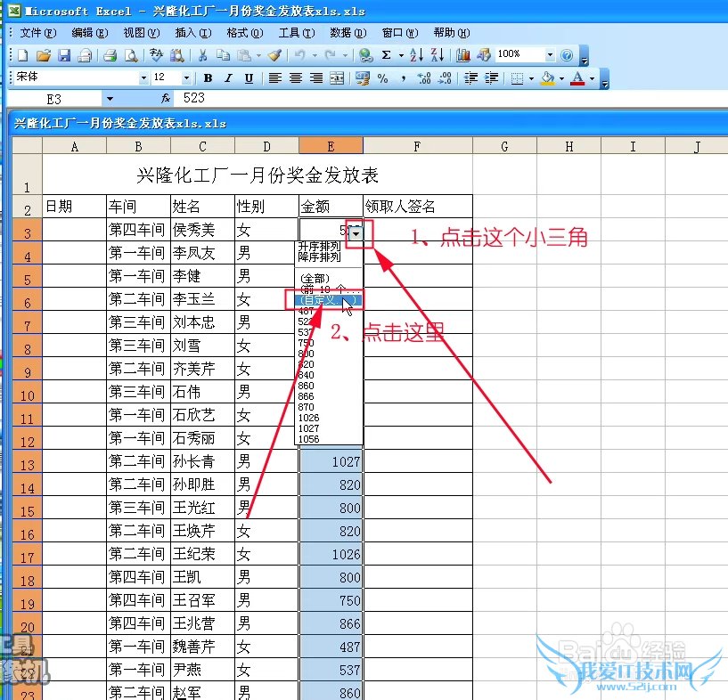Open the 视图 menu

tap(141, 33)
